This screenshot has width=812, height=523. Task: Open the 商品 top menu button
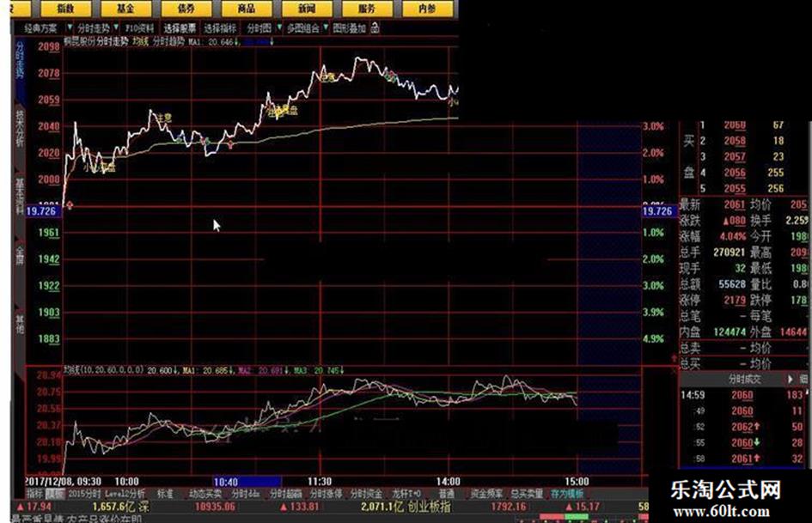(x=247, y=8)
